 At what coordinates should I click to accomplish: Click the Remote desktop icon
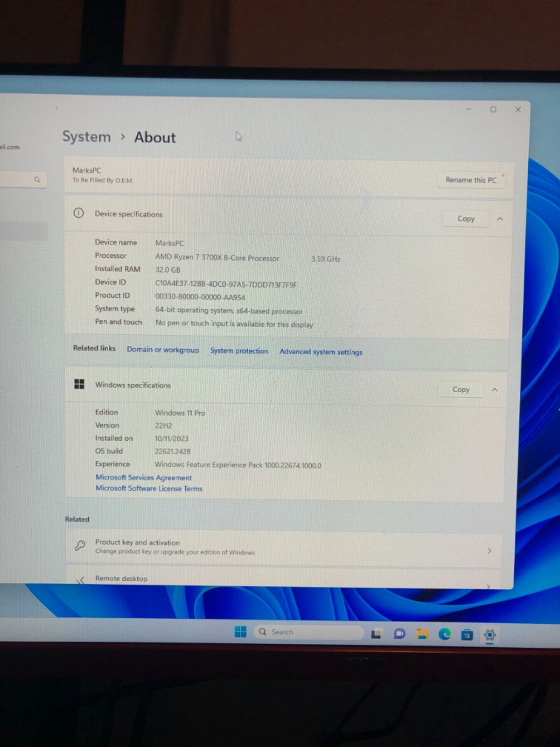pos(80,580)
